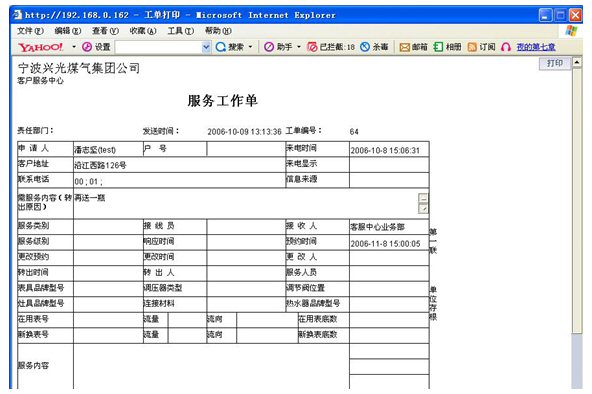This screenshot has height=394, width=592.
Task: Click the 已拦截 popup blocker icon
Action: pos(312,47)
